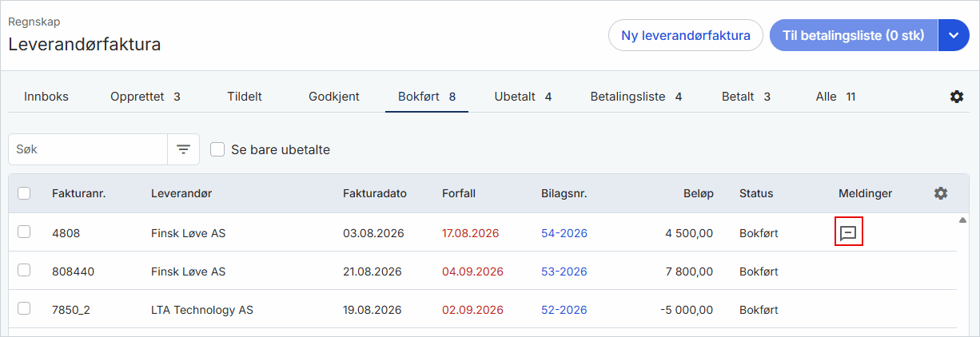Open table column settings gear
The width and height of the screenshot is (980, 337).
941,193
